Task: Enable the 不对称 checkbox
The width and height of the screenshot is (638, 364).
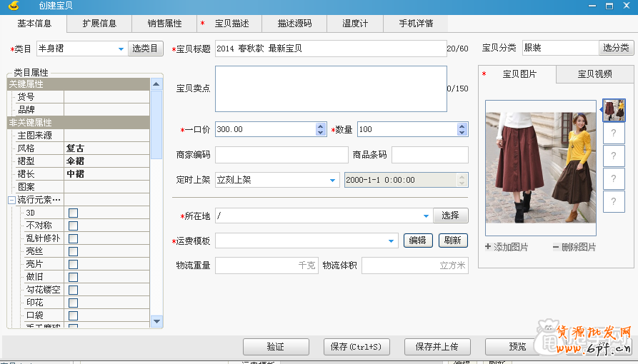Action: [x=73, y=226]
